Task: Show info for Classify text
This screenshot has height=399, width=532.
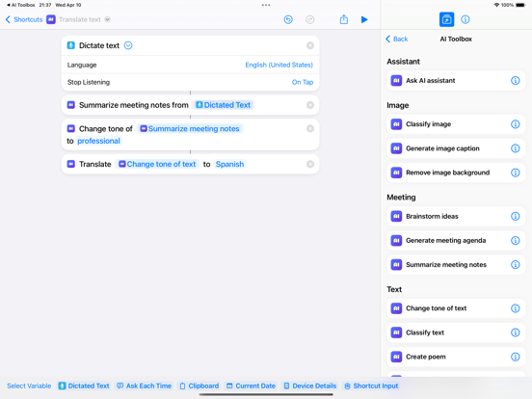Action: point(515,332)
